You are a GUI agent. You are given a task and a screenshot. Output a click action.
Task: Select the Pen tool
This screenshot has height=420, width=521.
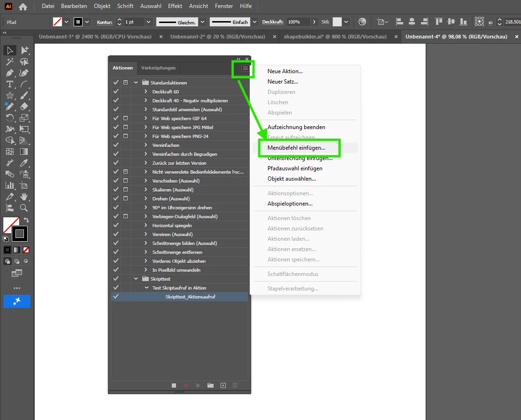(x=10, y=73)
